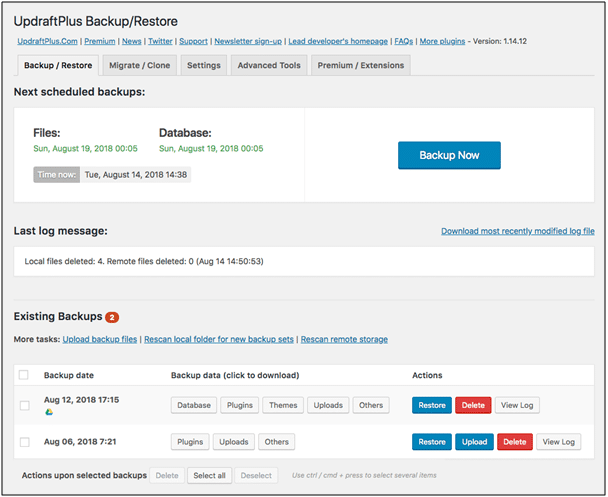Viewport: 608px width, 497px height.
Task: Open the UpdraftPlus.Com link
Action: (47, 41)
